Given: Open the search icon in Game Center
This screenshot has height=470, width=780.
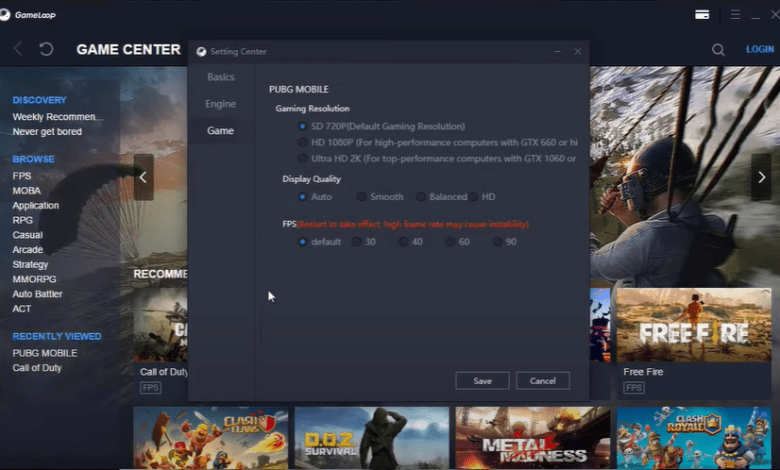Looking at the screenshot, I should (718, 49).
